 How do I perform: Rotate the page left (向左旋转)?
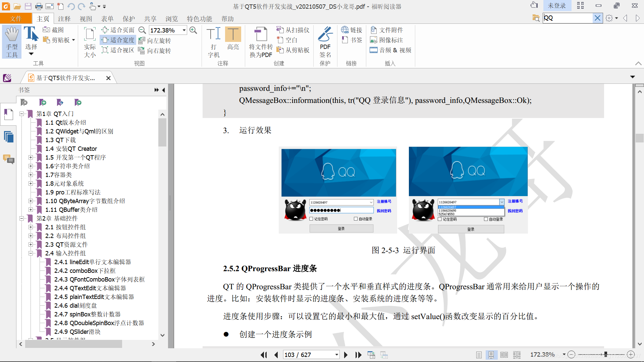(155, 41)
